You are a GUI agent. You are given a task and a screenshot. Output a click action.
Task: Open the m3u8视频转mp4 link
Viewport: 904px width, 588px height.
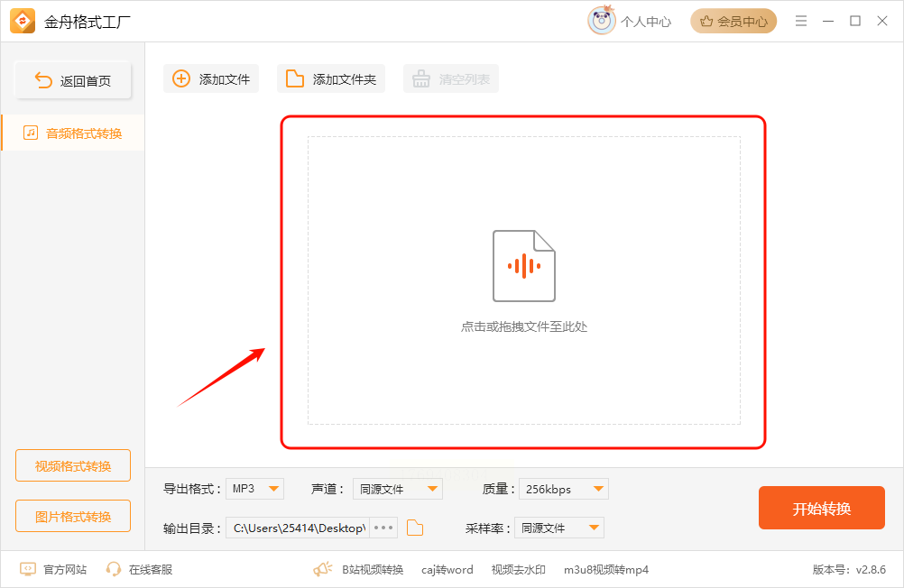pos(606,570)
